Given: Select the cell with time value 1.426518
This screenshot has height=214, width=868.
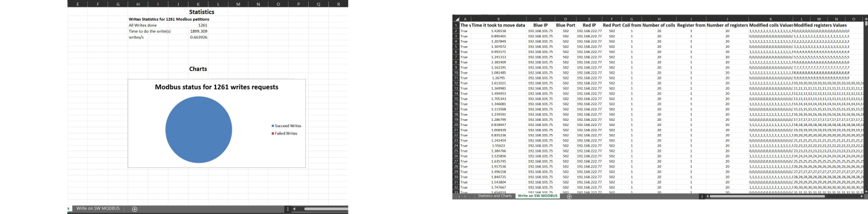Looking at the screenshot, I should click(498, 30).
